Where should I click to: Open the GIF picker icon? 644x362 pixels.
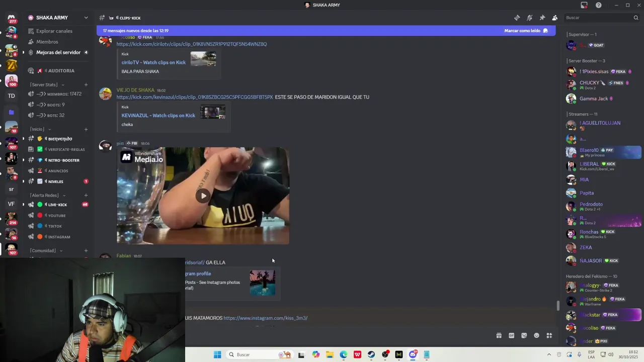tap(511, 336)
